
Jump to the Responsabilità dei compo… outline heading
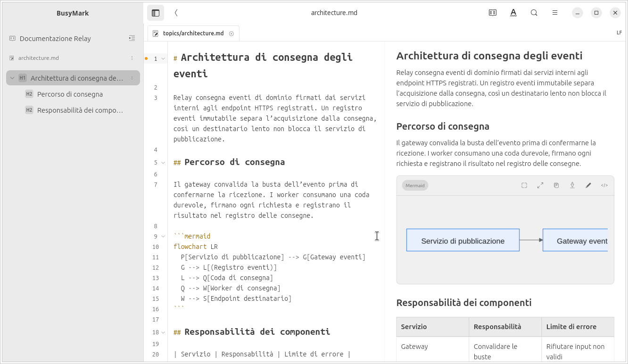[x=80, y=110]
